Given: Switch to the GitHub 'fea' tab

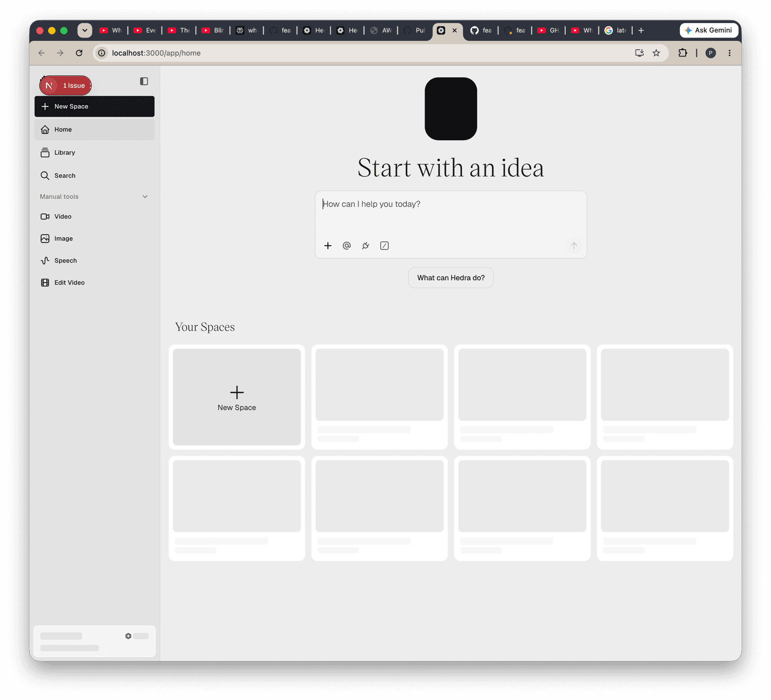Looking at the screenshot, I should [481, 30].
